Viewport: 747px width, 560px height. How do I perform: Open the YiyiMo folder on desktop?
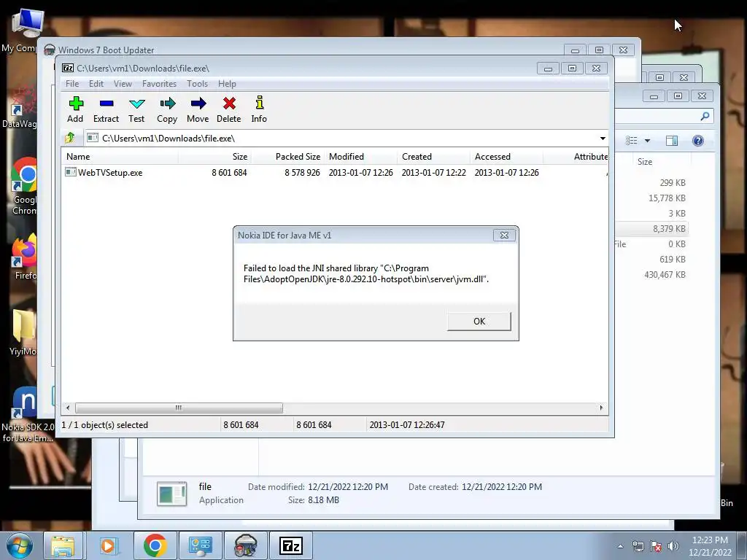click(x=23, y=332)
